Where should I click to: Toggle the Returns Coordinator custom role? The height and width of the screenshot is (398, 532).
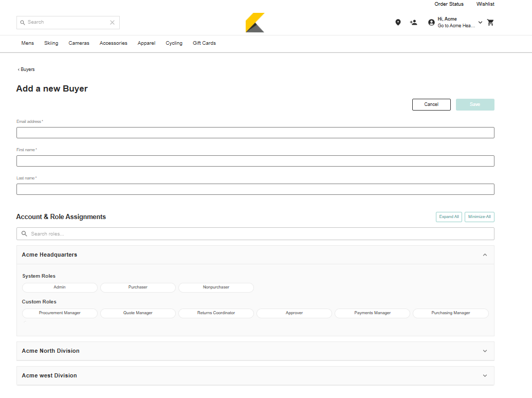[216, 313]
